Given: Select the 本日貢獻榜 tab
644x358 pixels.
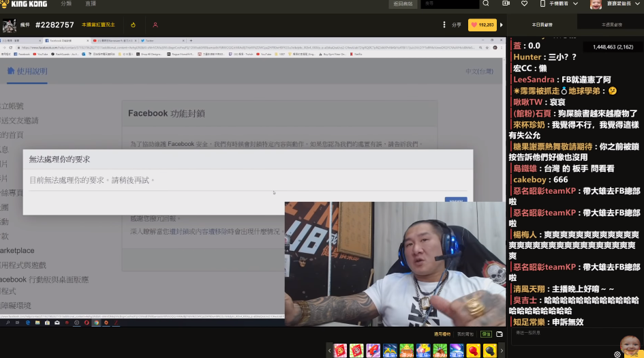Looking at the screenshot, I should 542,25.
